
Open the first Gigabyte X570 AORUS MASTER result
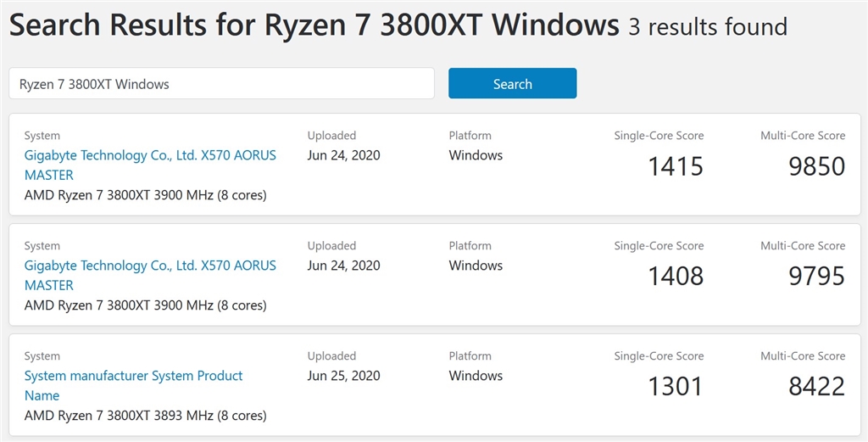[150, 165]
